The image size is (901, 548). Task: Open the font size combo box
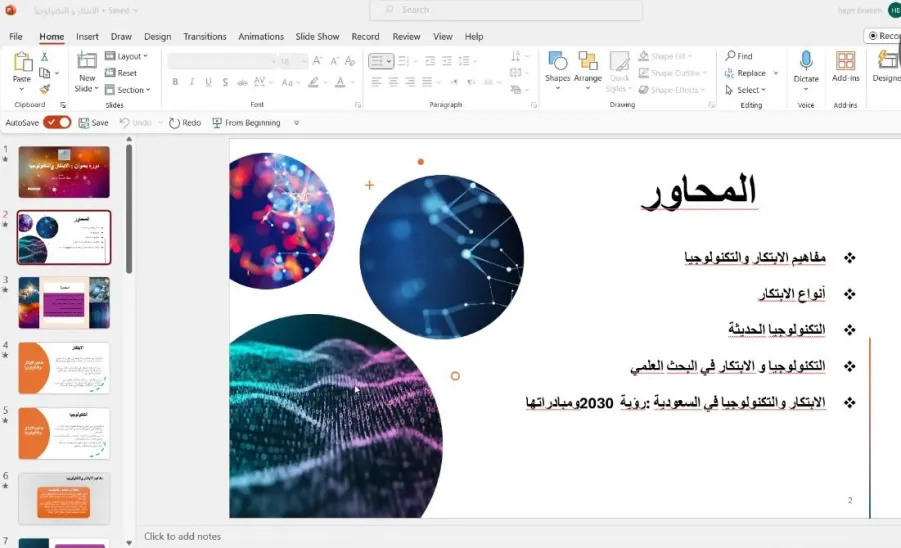[293, 61]
